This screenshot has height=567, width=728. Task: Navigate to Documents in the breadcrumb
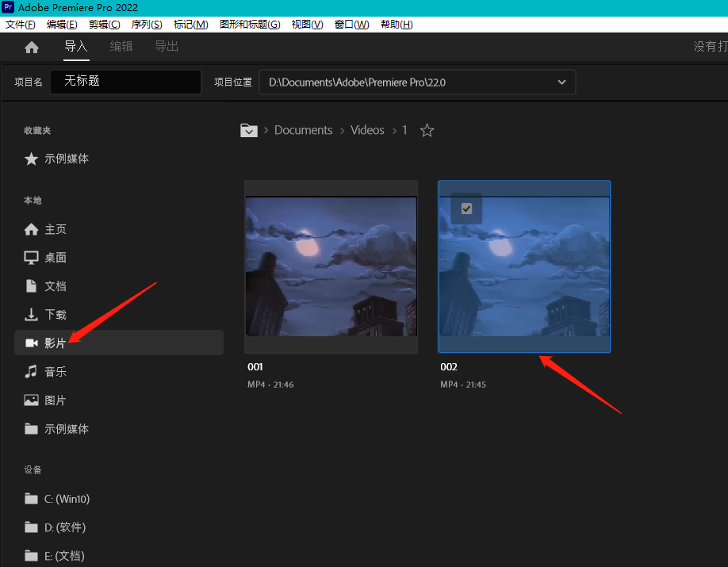(x=303, y=130)
